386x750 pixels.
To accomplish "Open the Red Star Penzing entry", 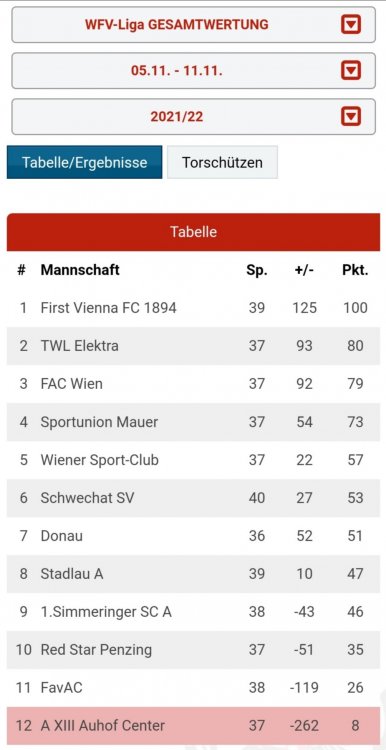I will point(96,650).
